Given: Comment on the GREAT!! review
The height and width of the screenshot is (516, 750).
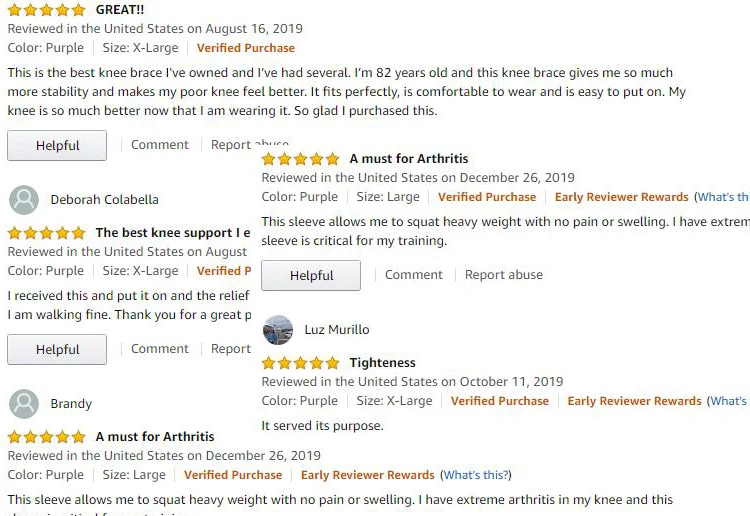Looking at the screenshot, I should [x=159, y=145].
